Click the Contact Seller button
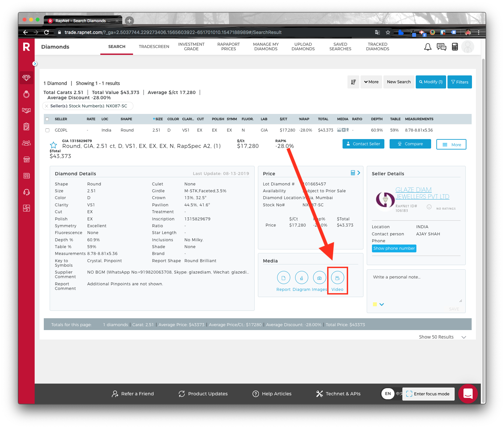The height and width of the screenshot is (428, 504). [363, 144]
